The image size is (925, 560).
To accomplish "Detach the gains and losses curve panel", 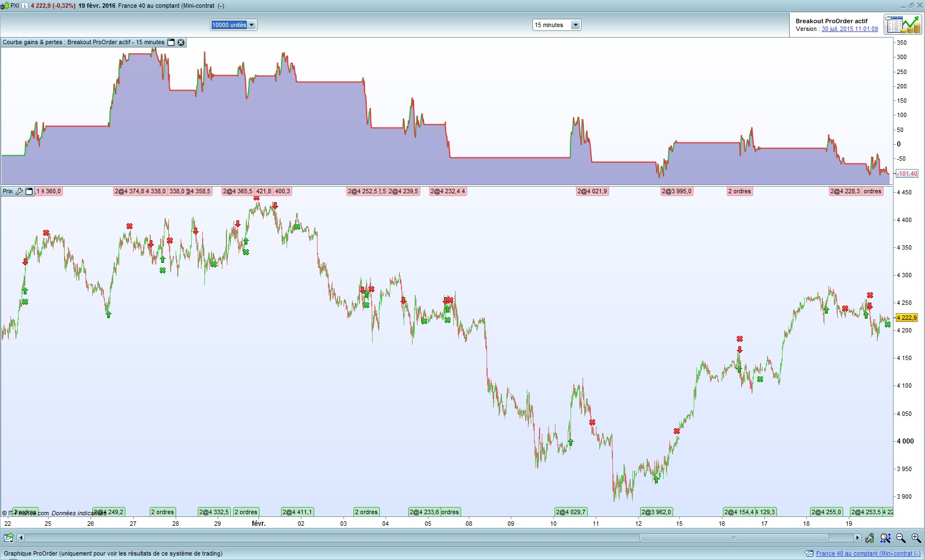I will click(x=171, y=42).
